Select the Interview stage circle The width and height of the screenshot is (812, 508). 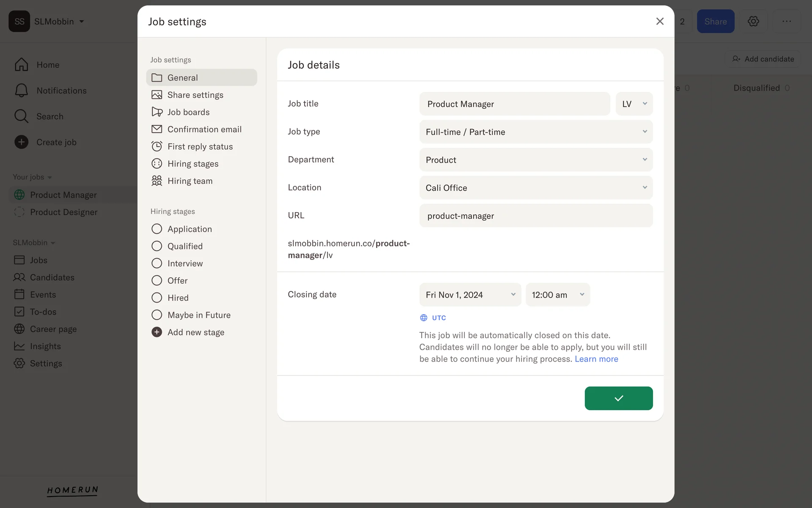click(x=157, y=263)
